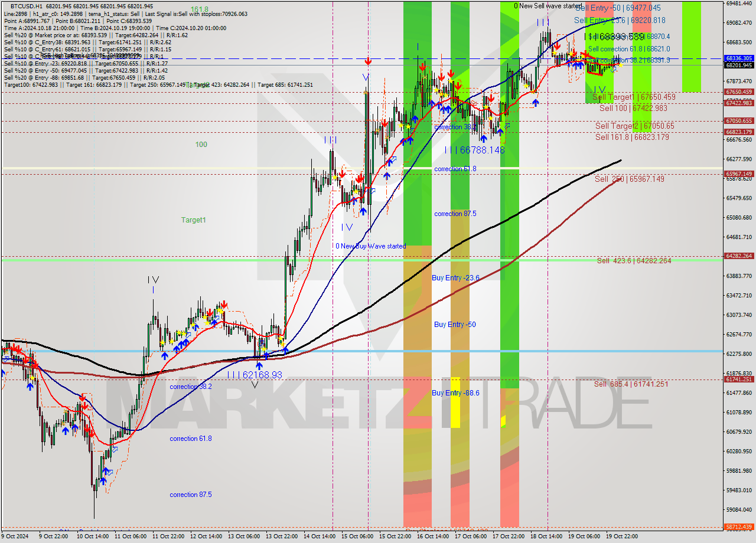Select the 'Sell Target2 | 67050.65' label

[634, 126]
